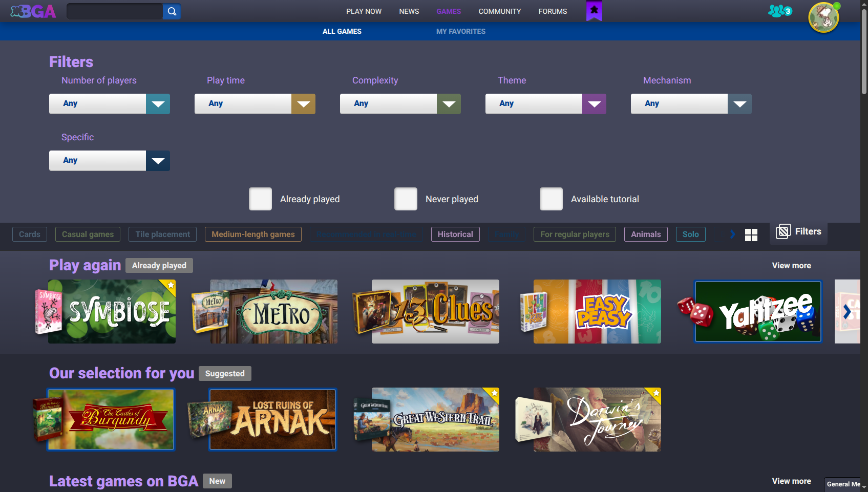This screenshot has height=492, width=868.
Task: Select the Animals tag
Action: coord(646,234)
